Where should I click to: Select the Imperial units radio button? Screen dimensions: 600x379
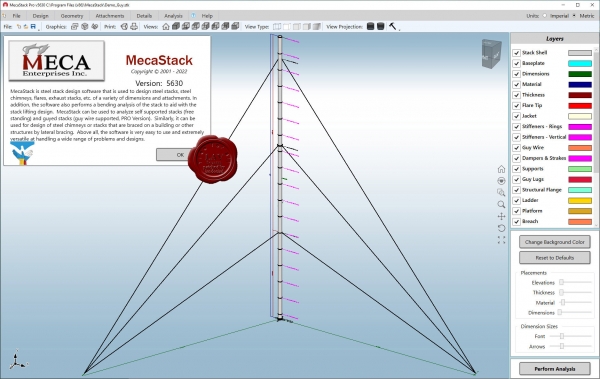(545, 16)
